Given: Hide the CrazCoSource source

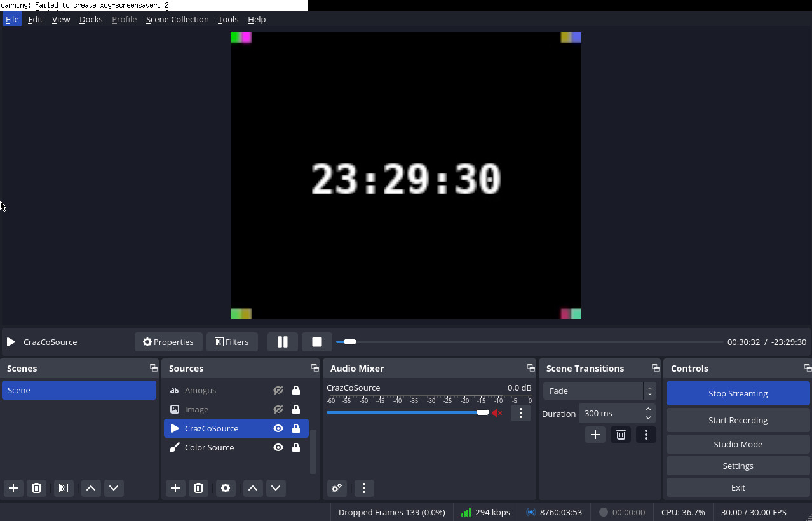Looking at the screenshot, I should click(x=278, y=428).
